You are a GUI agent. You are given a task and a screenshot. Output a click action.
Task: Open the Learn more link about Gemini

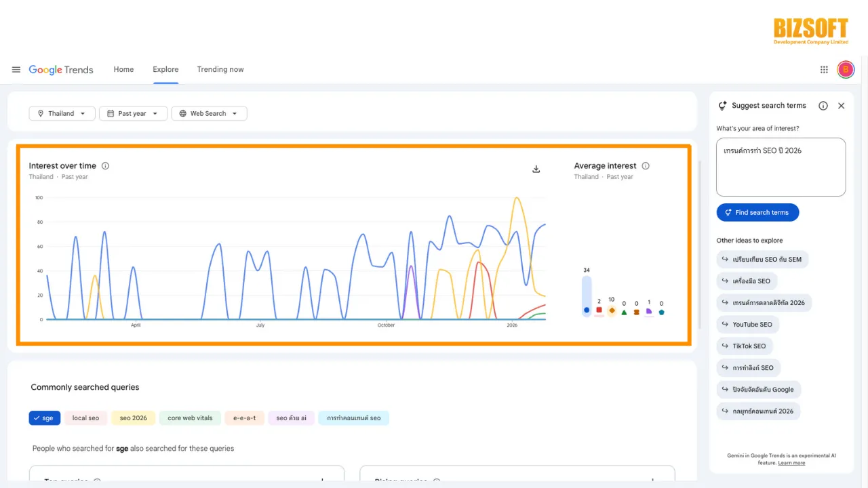pos(791,462)
